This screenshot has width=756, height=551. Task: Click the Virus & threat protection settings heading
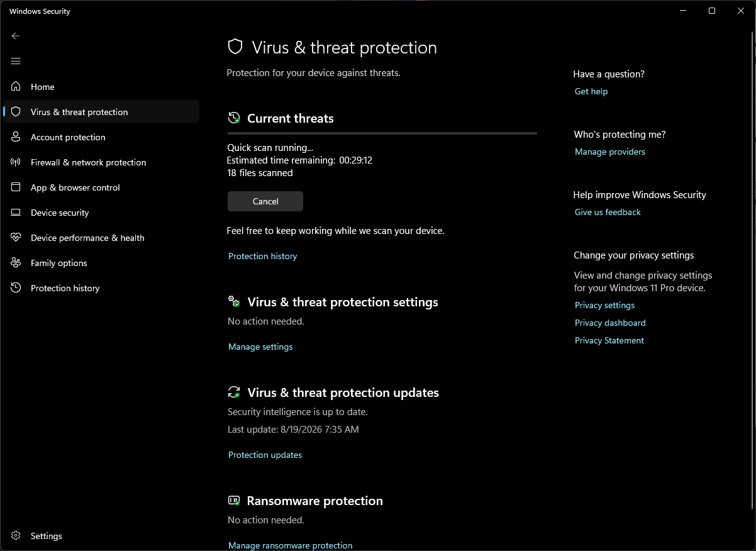point(343,302)
